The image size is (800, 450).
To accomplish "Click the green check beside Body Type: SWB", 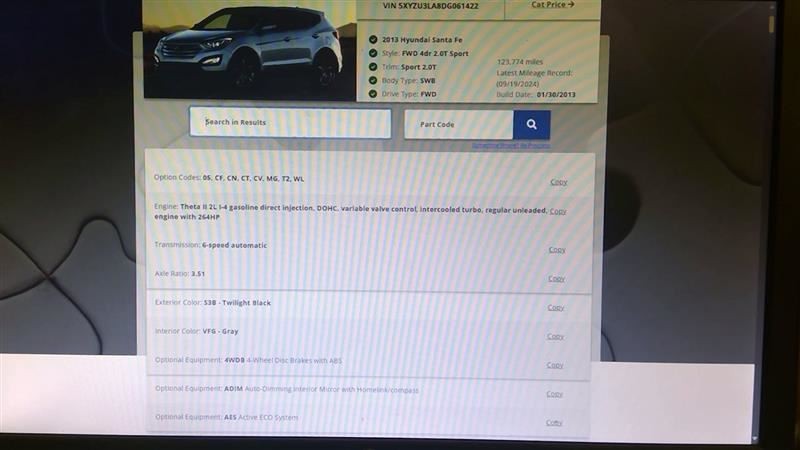I will pyautogui.click(x=373, y=80).
